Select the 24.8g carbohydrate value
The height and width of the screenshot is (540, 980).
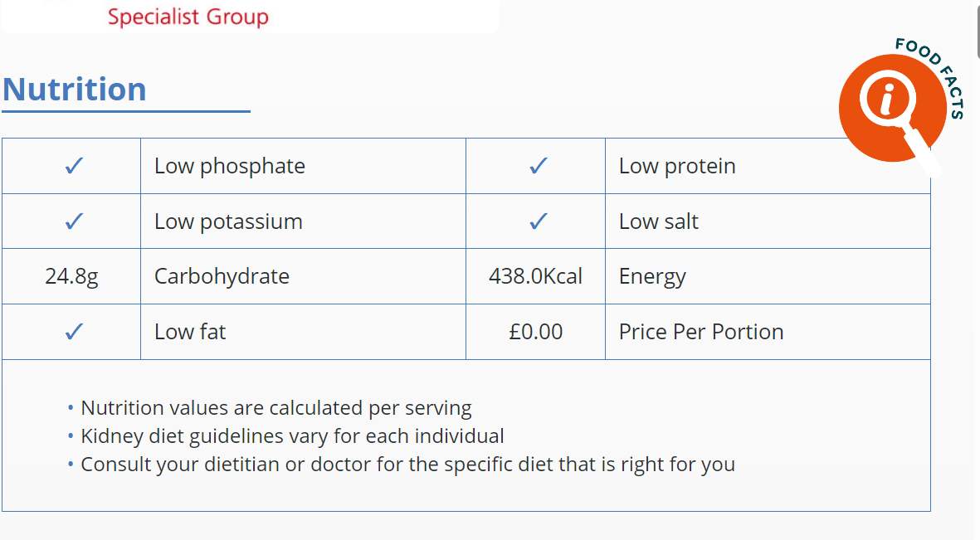71,276
